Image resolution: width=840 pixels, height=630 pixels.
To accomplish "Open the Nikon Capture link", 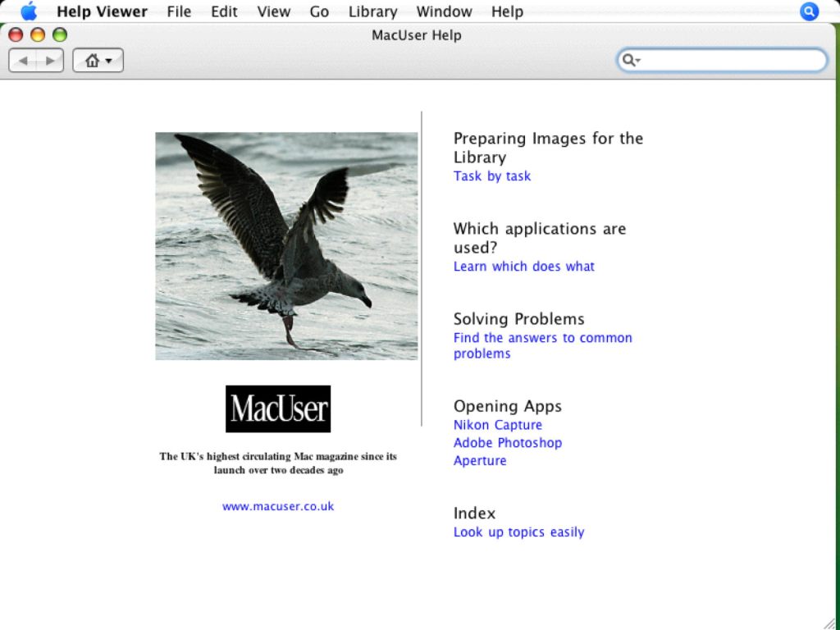I will [x=497, y=425].
